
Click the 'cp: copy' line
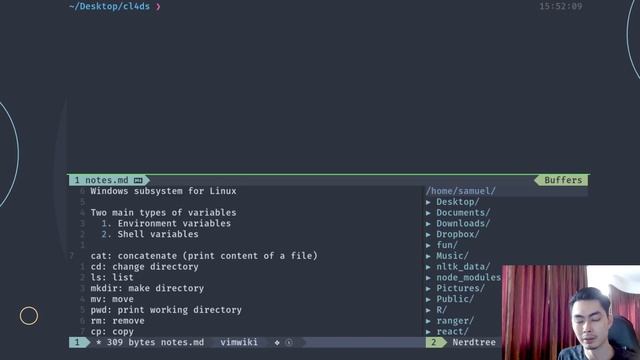pyautogui.click(x=112, y=331)
